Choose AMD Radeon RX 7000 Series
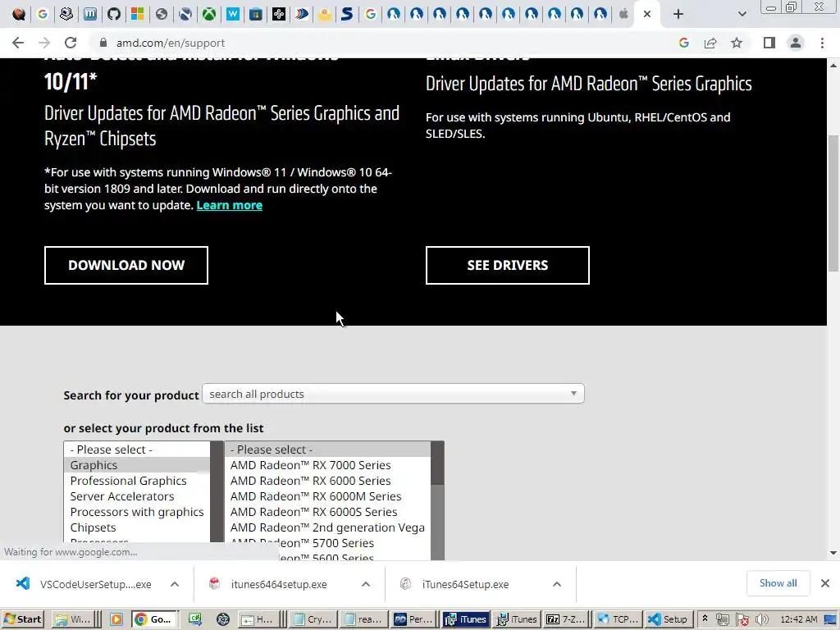 coord(327,465)
